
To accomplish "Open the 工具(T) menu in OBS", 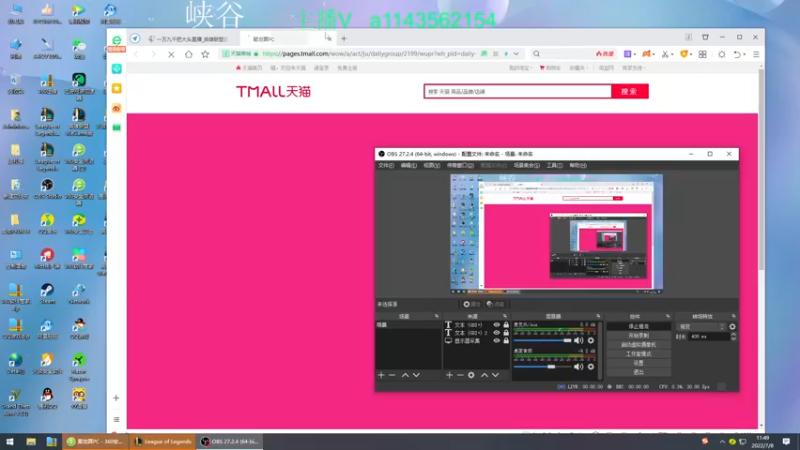I will pyautogui.click(x=555, y=165).
